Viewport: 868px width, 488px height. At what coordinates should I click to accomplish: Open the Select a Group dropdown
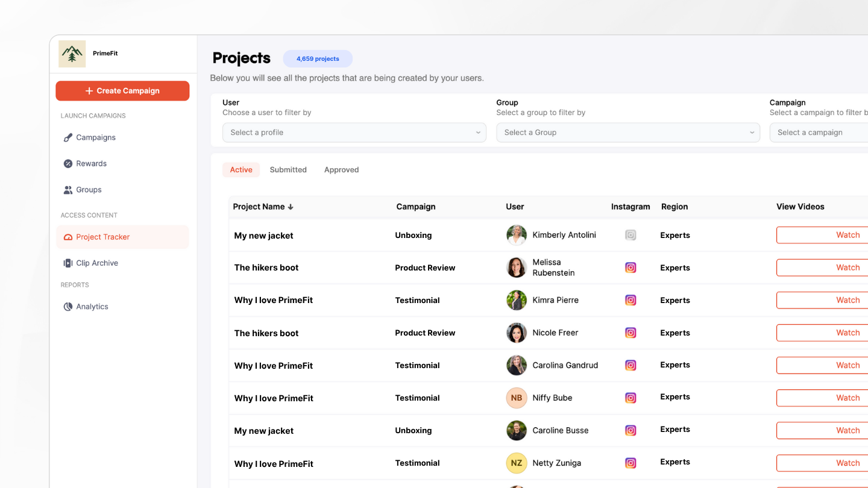[x=628, y=133]
